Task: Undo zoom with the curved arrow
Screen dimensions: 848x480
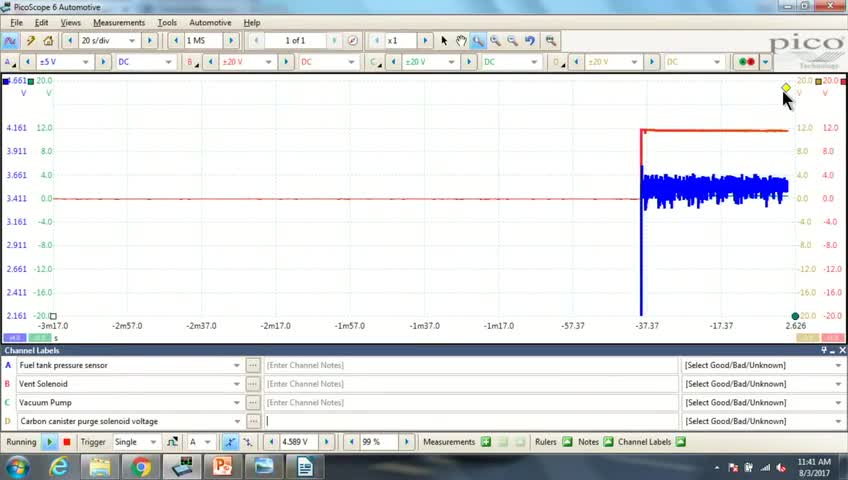Action: (530, 41)
